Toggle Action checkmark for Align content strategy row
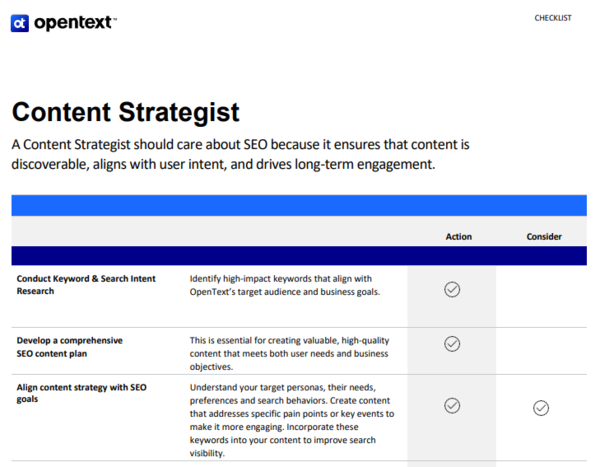600x467 pixels. 452,406
